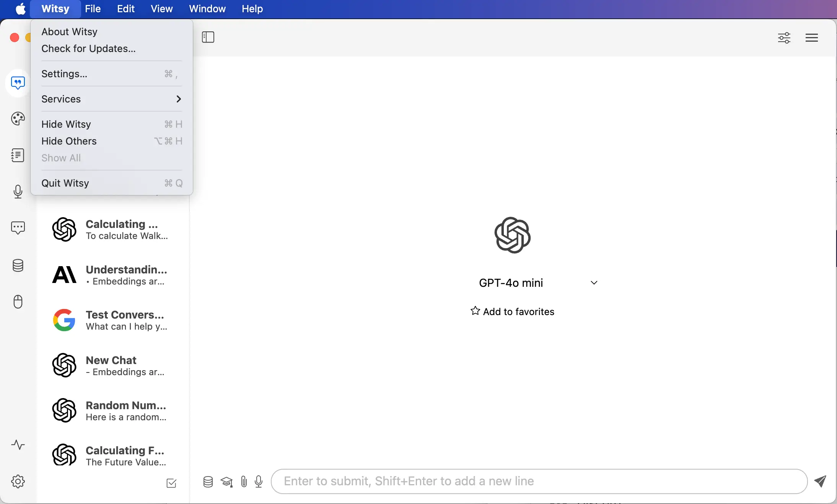Expand the Services submenu arrow

pyautogui.click(x=178, y=99)
